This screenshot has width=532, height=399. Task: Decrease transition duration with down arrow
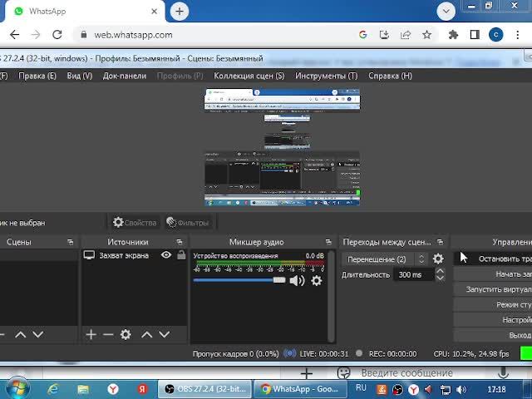[x=440, y=278]
